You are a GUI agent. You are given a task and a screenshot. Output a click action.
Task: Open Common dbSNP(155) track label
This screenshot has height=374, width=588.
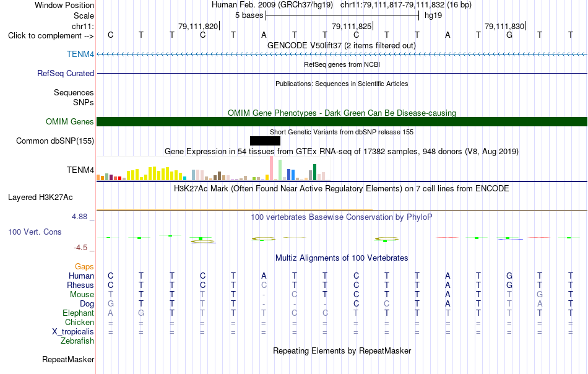pyautogui.click(x=55, y=141)
